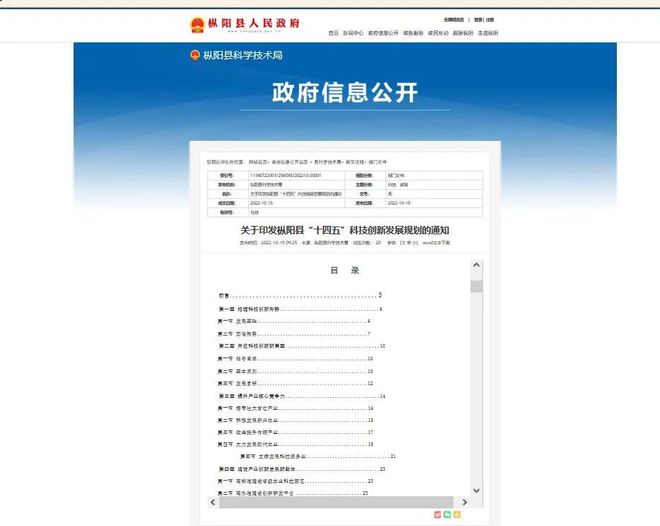Set the font size to 小
This screenshot has width=660, height=526.
click(x=415, y=243)
